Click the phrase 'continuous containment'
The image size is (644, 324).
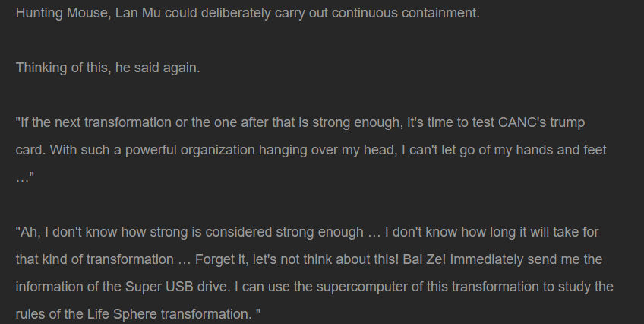[410, 14]
